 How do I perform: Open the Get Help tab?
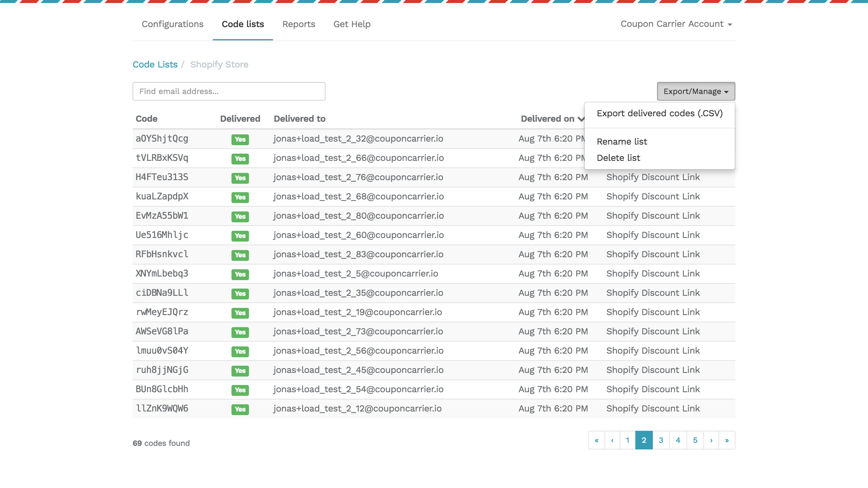point(352,24)
